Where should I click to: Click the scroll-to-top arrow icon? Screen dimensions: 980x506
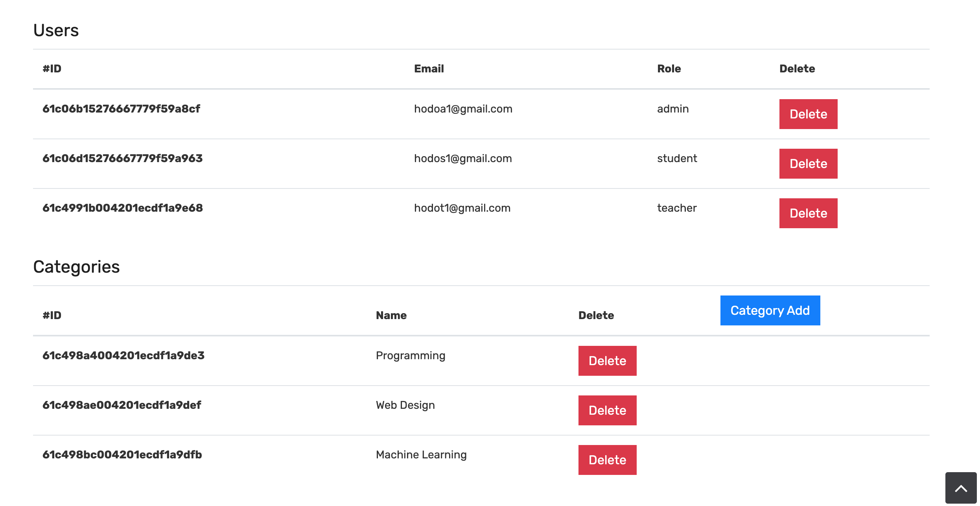pos(960,489)
